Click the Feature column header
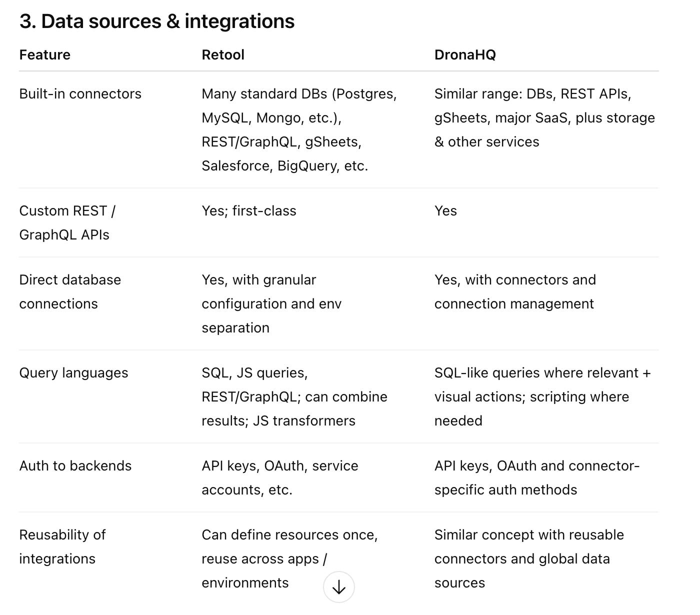Image resolution: width=700 pixels, height=615 pixels. tap(45, 54)
